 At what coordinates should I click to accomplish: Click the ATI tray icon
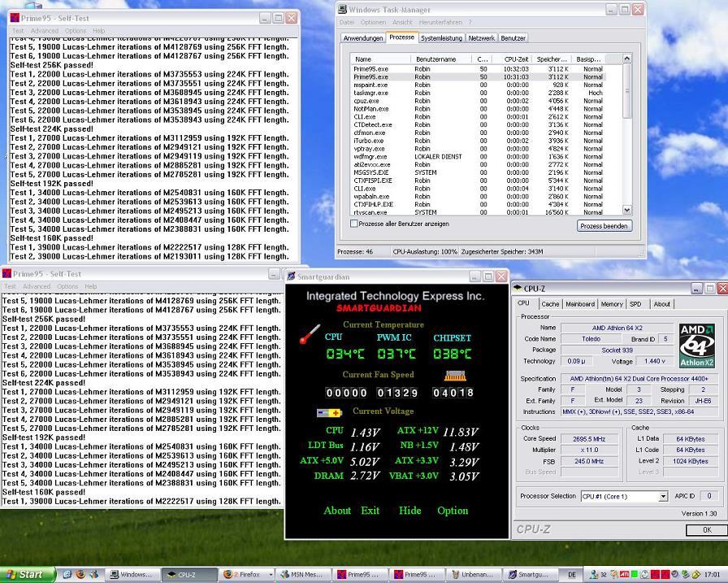(x=625, y=575)
